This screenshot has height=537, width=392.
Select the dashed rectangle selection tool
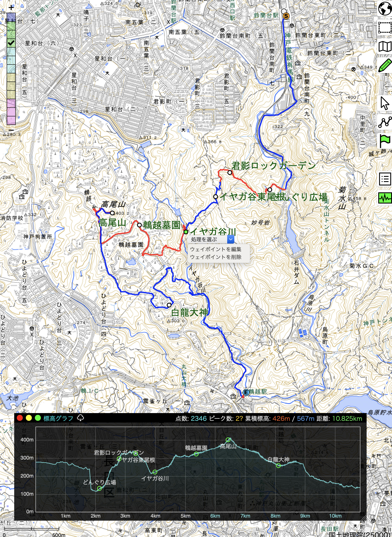click(385, 28)
